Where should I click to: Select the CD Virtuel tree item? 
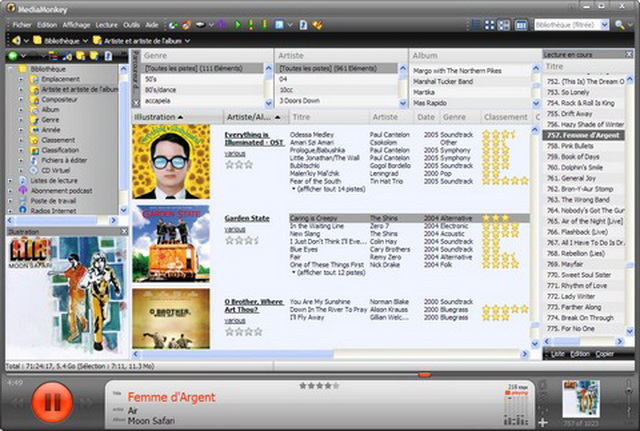(56, 170)
